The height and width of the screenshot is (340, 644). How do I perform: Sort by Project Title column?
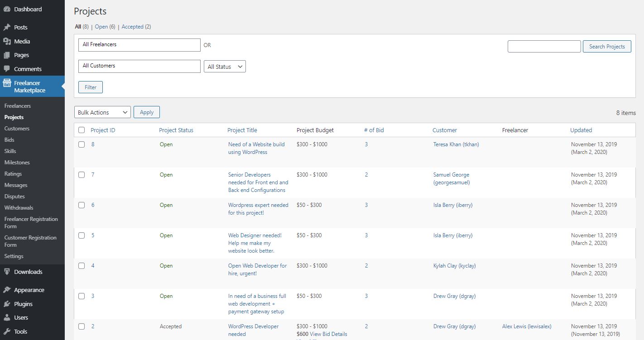[x=242, y=130]
